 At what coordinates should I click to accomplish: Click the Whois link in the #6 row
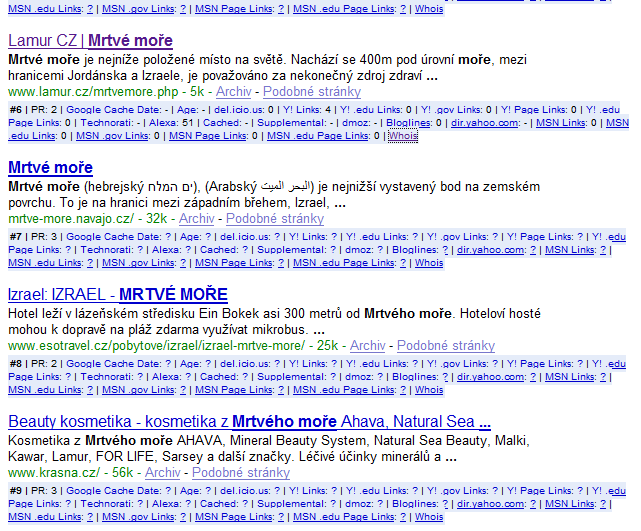tap(403, 136)
